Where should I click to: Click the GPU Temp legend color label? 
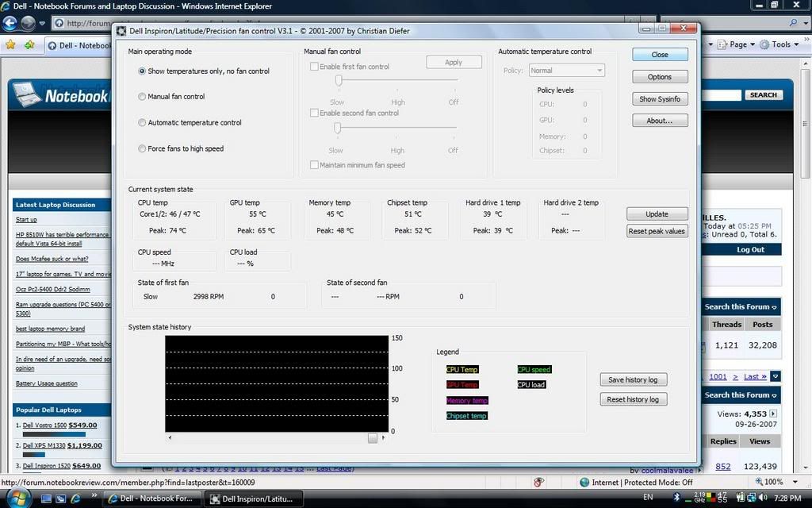462,385
